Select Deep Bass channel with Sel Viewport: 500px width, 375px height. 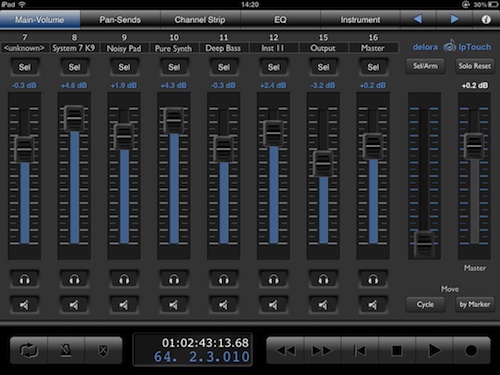click(224, 67)
